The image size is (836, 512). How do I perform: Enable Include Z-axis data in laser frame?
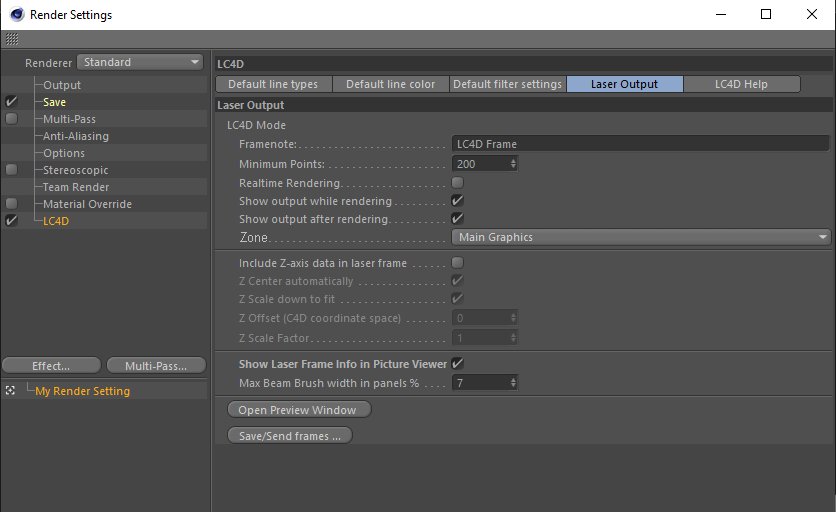458,263
